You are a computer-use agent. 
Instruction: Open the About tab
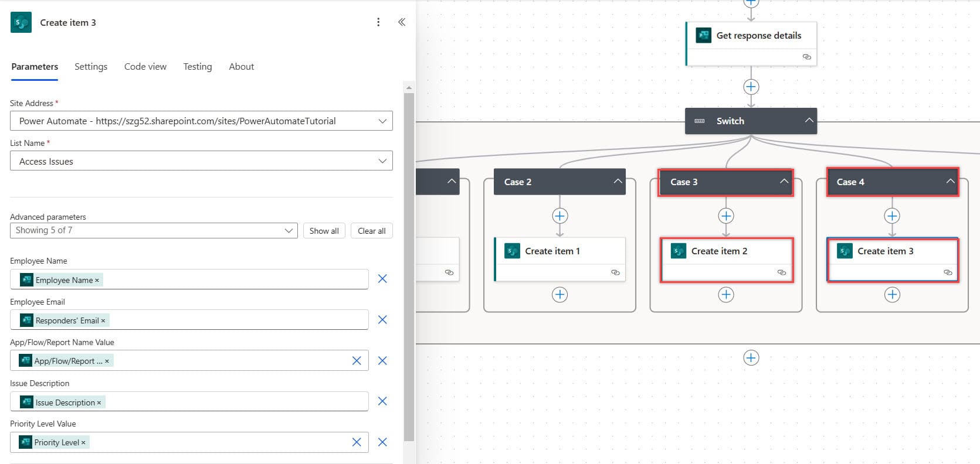tap(242, 67)
